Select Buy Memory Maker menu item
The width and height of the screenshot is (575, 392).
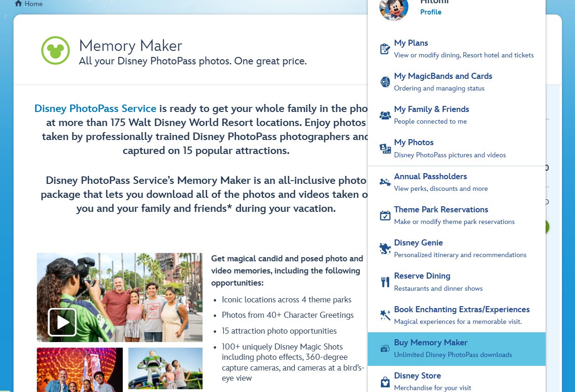pos(456,349)
